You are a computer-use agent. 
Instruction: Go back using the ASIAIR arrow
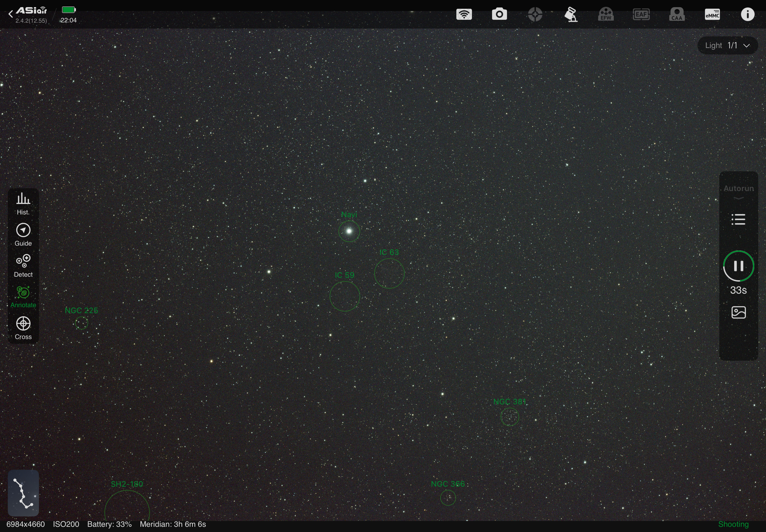click(11, 14)
